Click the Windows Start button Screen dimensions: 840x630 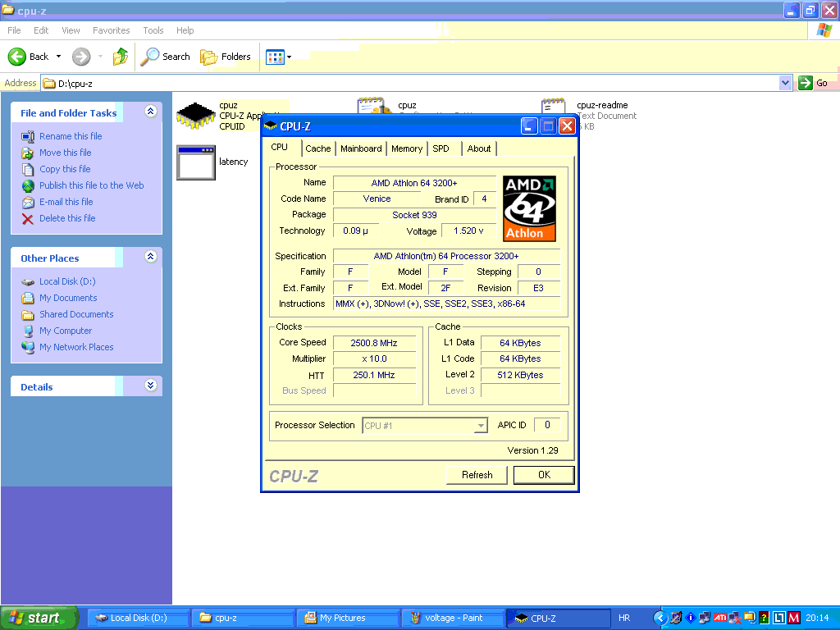(39, 619)
